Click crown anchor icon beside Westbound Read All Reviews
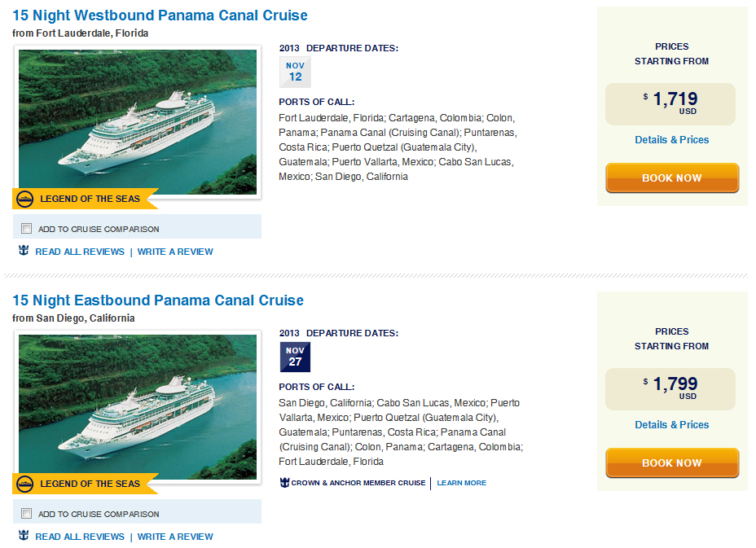The image size is (756, 548). coord(24,251)
